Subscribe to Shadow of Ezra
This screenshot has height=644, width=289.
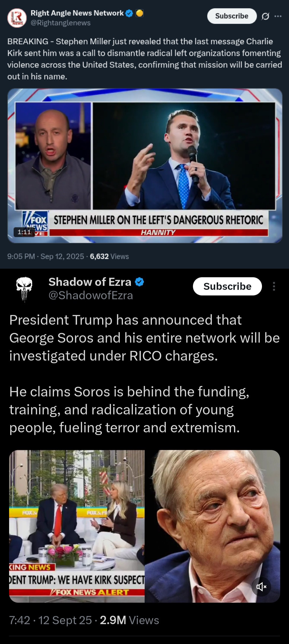coord(227,286)
